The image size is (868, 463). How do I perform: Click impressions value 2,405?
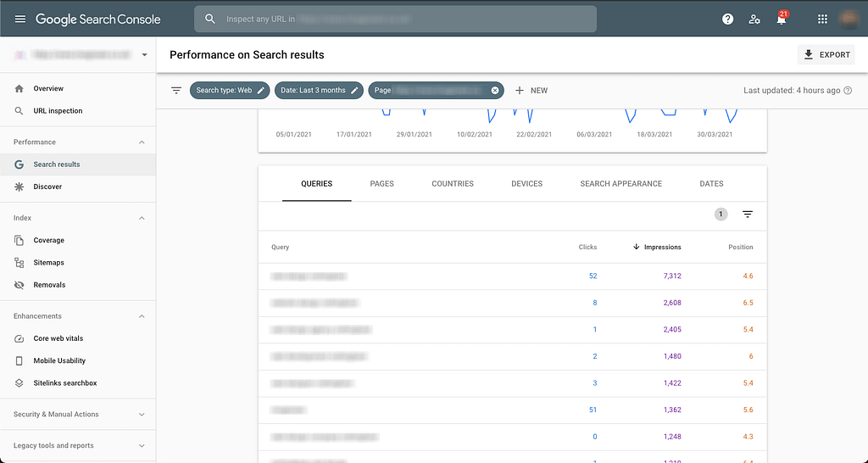pyautogui.click(x=672, y=330)
